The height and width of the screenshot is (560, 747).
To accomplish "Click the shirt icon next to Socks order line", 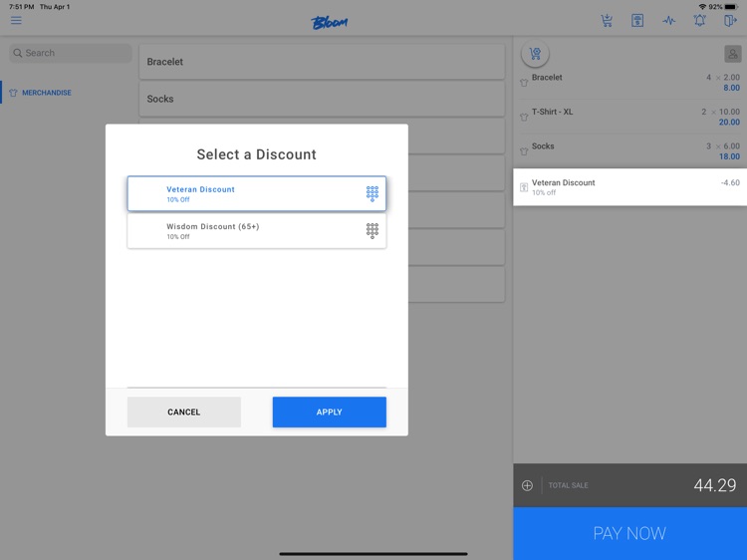I will coord(524,151).
